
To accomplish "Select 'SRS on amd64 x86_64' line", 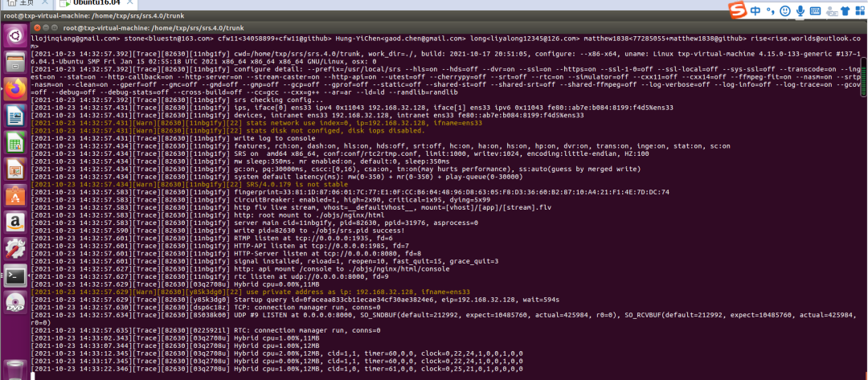I will pyautogui.click(x=340, y=153).
